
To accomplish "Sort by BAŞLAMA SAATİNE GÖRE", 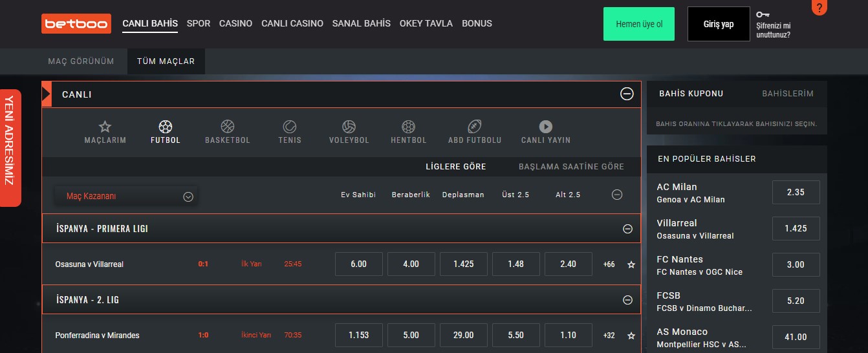I will point(572,167).
